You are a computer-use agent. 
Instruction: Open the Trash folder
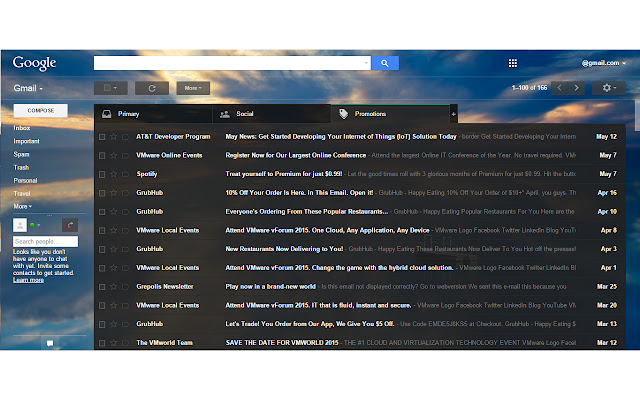coord(21,167)
